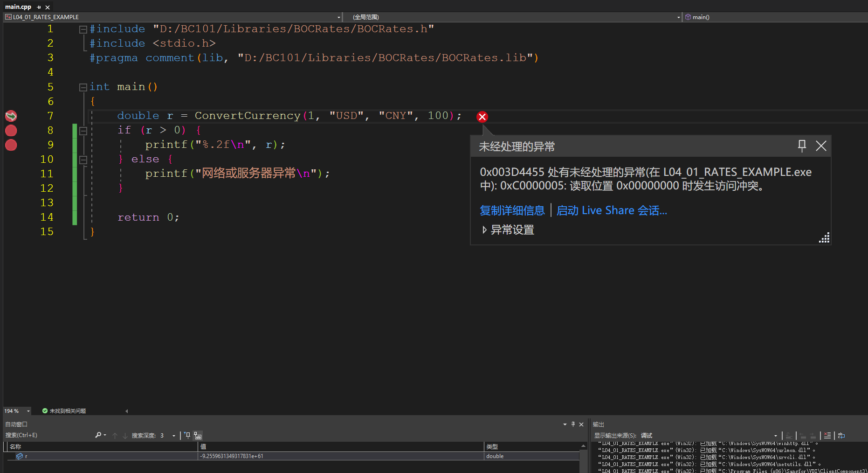The height and width of the screenshot is (473, 868).
Task: Click the resize grip of the exception popup
Action: 824,238
